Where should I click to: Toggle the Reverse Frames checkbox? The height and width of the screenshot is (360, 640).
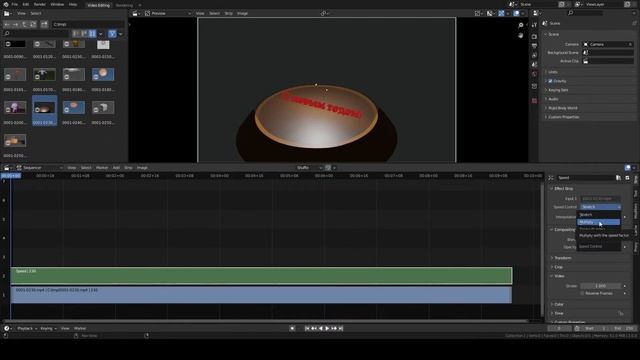pos(582,293)
